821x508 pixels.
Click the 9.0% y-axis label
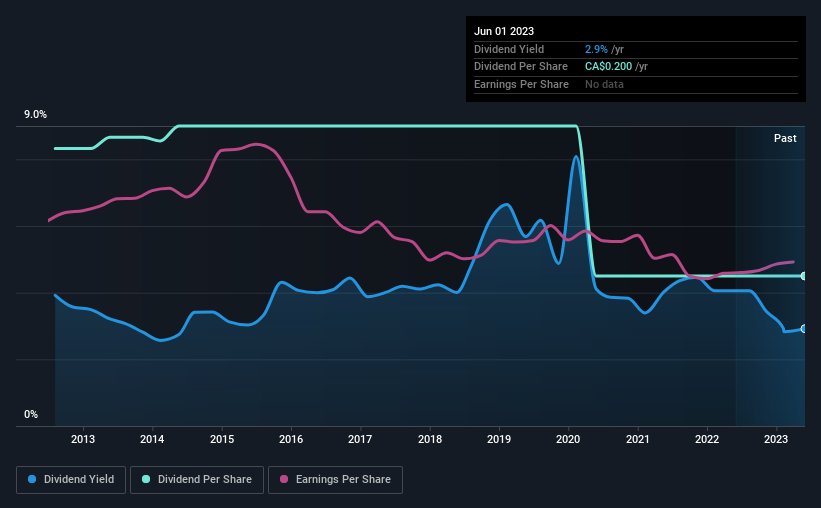35,114
